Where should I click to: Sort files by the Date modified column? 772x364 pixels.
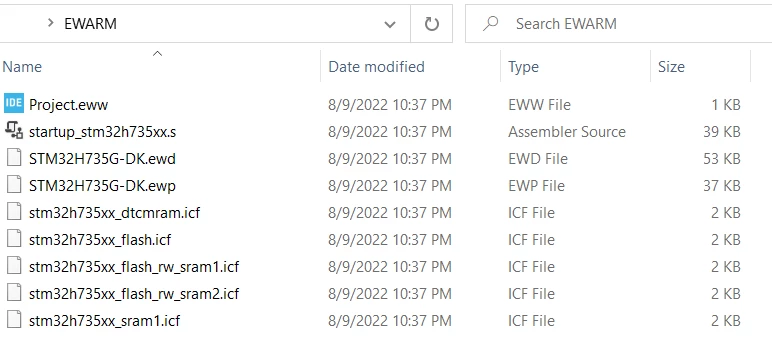(376, 66)
